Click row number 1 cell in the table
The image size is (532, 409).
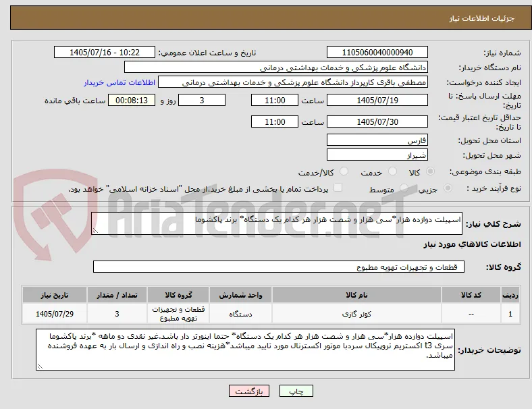pos(510,314)
